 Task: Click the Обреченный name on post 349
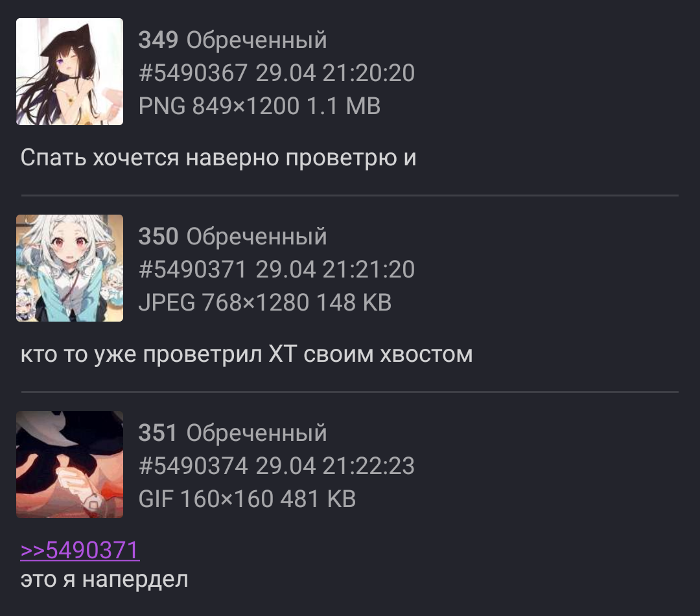[x=257, y=40]
